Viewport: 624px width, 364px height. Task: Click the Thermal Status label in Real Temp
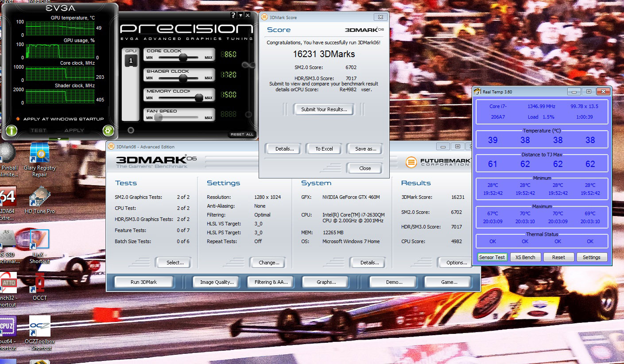(x=542, y=234)
